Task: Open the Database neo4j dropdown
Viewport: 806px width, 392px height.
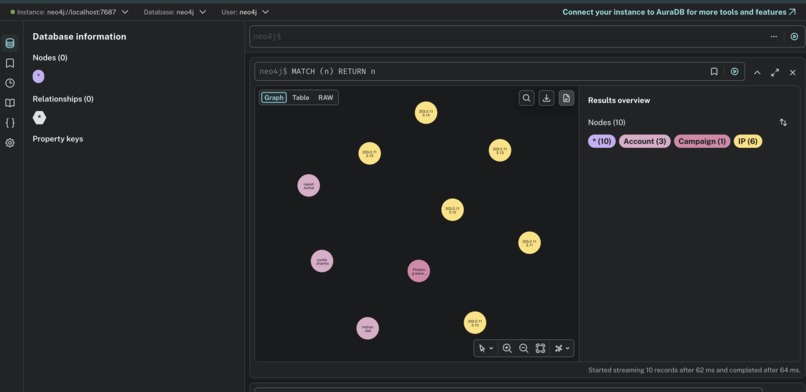Action: [175, 12]
